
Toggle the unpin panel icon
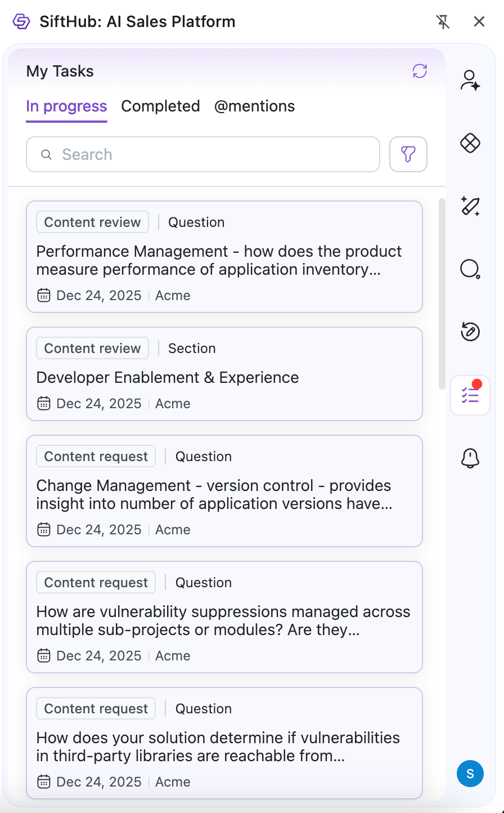click(443, 22)
